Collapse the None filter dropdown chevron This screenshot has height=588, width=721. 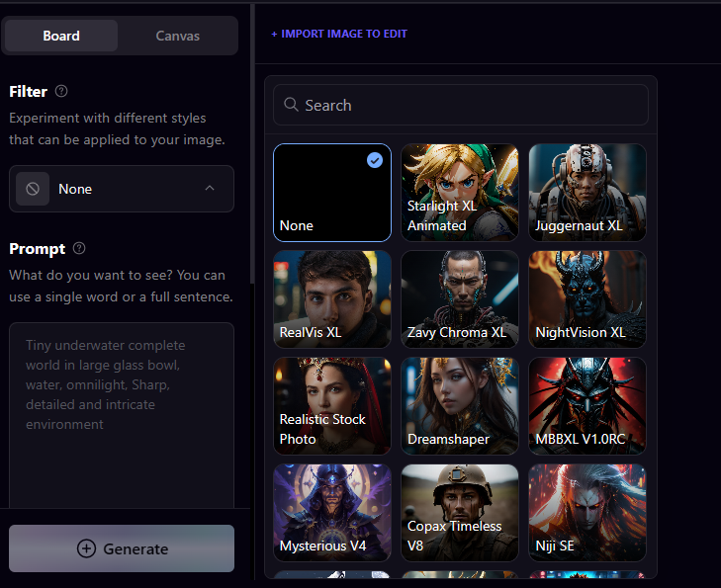pos(210,188)
